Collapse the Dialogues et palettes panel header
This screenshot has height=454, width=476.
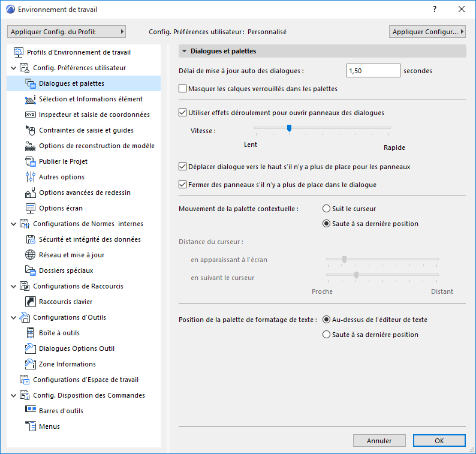tap(322, 51)
